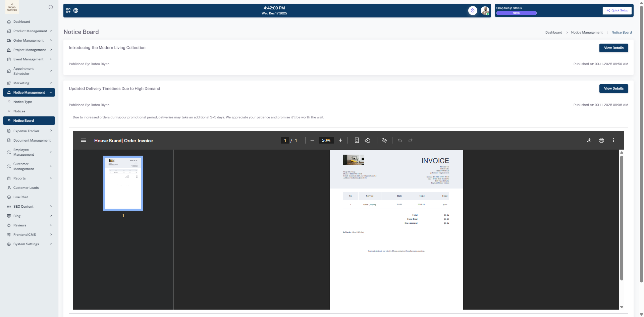Select the PDF draw annotation tool
Image resolution: width=644 pixels, height=317 pixels.
coord(384,140)
